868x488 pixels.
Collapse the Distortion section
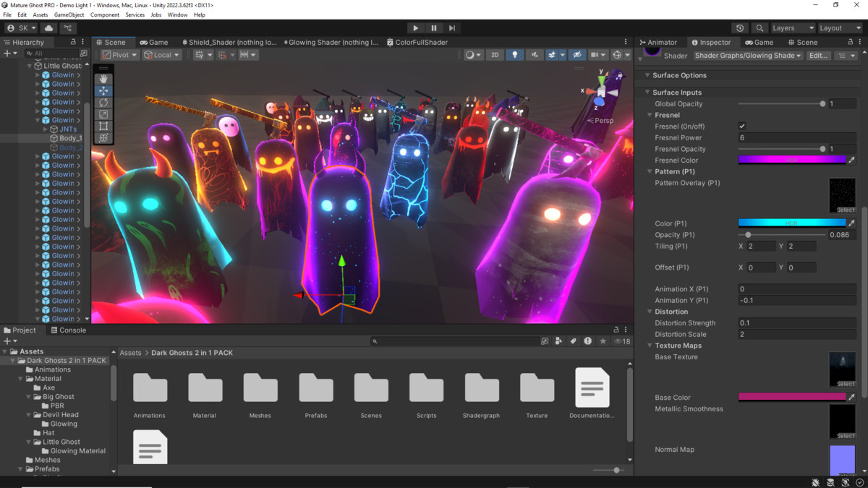650,312
